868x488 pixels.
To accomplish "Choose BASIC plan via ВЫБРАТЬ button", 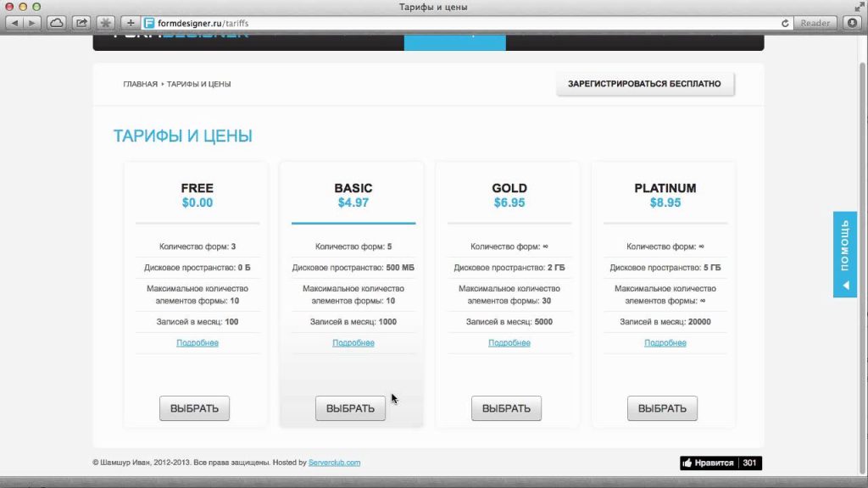I will (x=350, y=408).
